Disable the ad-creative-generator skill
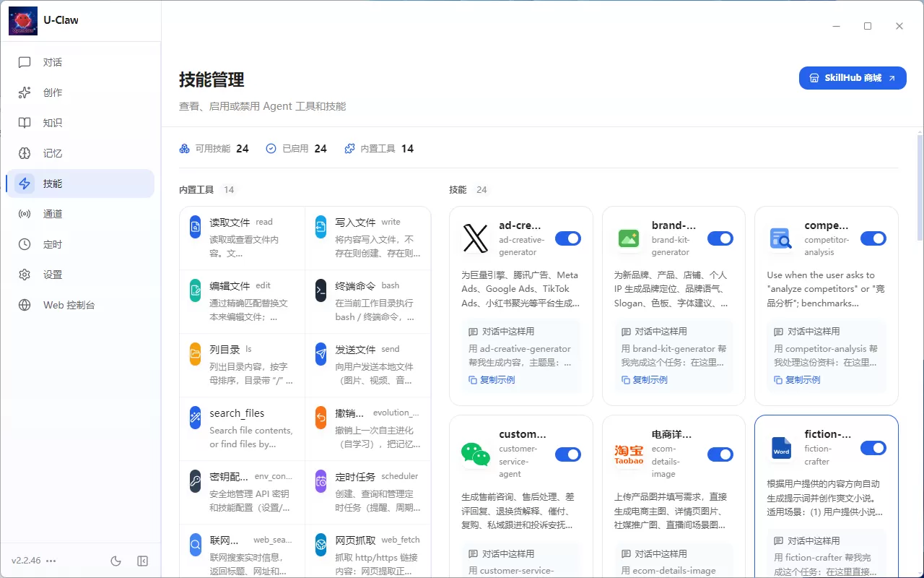 (x=568, y=238)
